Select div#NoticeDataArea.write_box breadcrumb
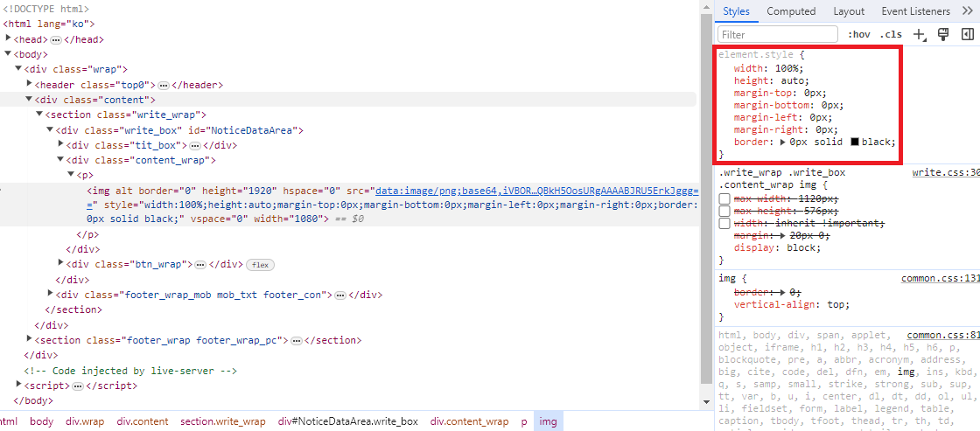Screen dimensions: 980x431 (348, 421)
